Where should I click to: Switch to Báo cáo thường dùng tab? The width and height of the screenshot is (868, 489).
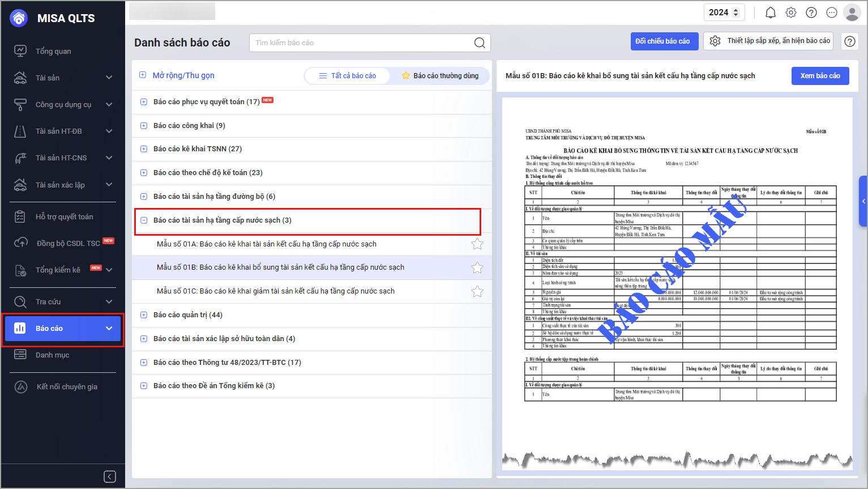click(x=440, y=75)
